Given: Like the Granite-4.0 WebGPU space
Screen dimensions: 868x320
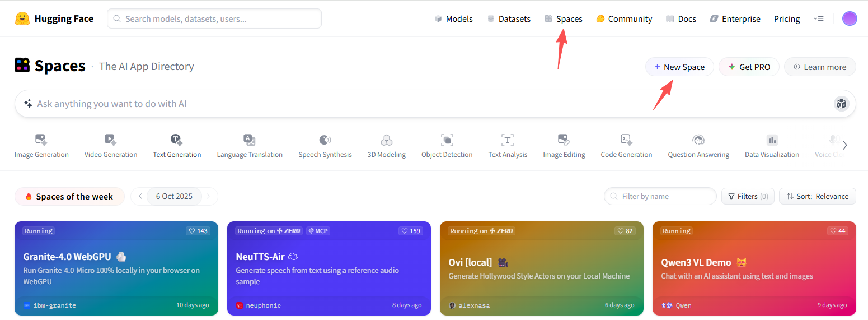Looking at the screenshot, I should point(198,231).
